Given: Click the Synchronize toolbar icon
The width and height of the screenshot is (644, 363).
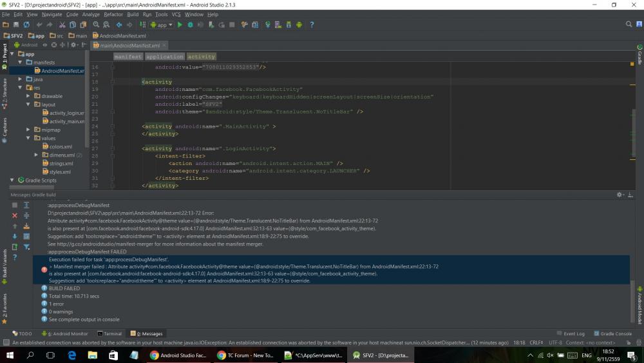Looking at the screenshot, I should tap(26, 25).
